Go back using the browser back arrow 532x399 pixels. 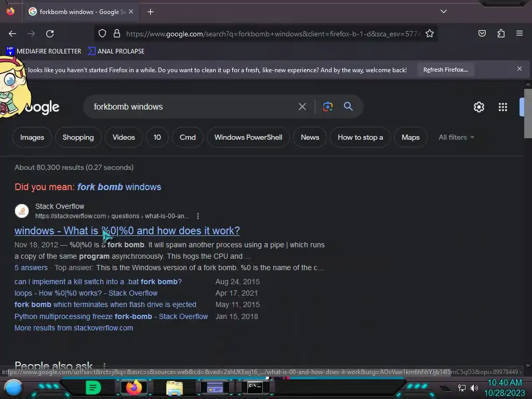click(12, 34)
